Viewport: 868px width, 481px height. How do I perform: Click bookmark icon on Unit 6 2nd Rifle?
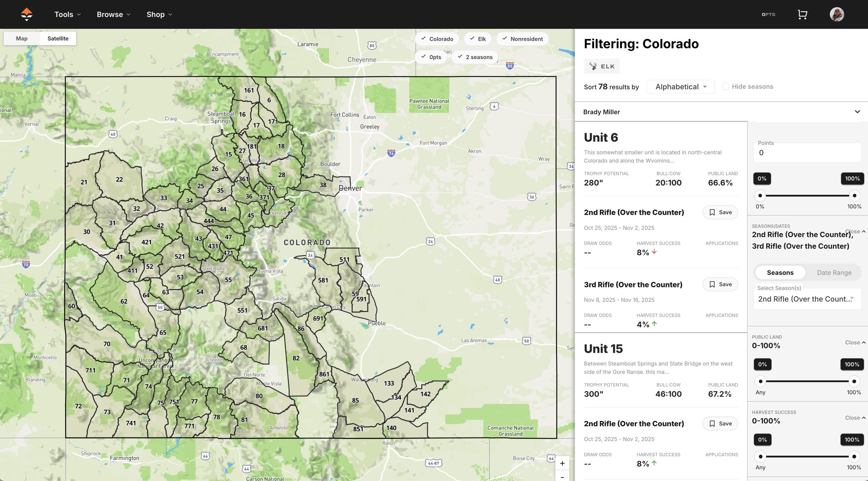pyautogui.click(x=712, y=212)
